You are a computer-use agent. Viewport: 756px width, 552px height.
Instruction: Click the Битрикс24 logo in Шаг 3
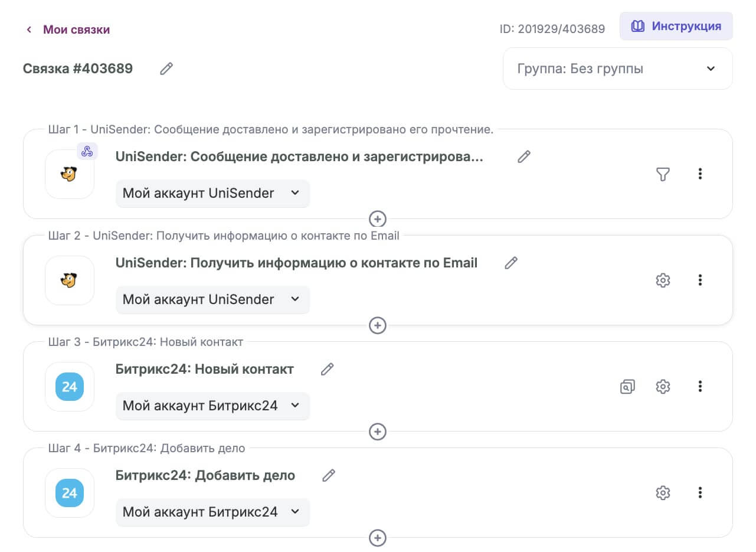[70, 387]
